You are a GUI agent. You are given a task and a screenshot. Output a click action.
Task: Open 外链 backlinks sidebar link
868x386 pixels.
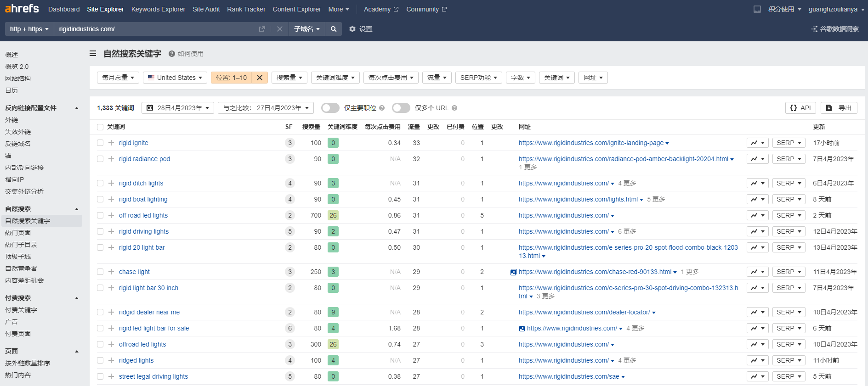tap(11, 120)
